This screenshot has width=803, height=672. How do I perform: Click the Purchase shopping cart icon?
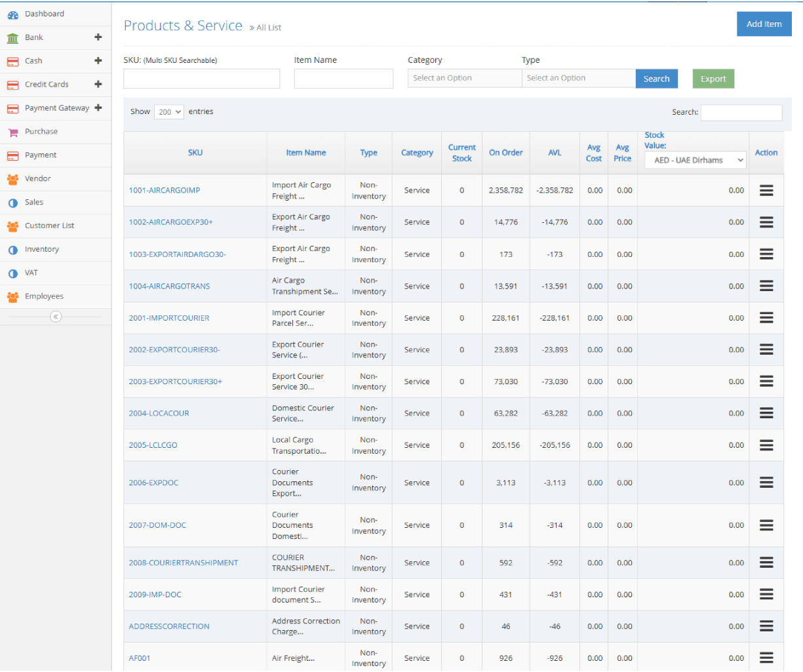[12, 132]
